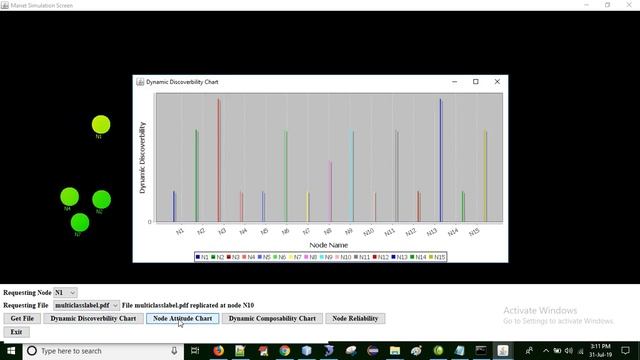
Task: Show hidden system tray icons chevron
Action: pyautogui.click(x=546, y=351)
